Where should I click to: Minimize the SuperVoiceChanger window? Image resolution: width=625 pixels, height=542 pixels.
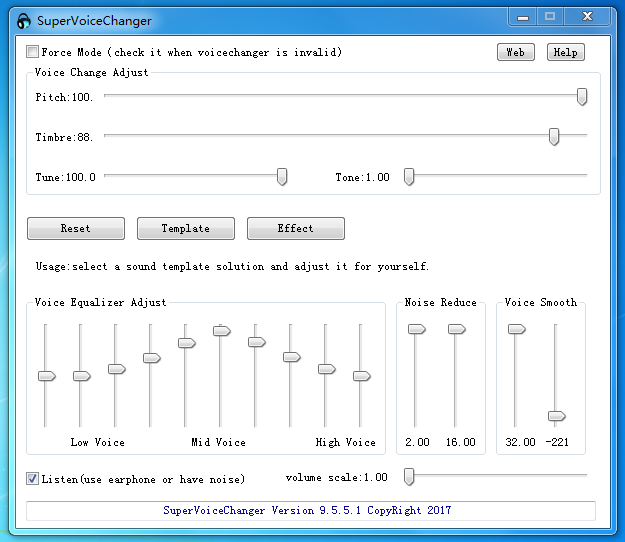click(523, 17)
